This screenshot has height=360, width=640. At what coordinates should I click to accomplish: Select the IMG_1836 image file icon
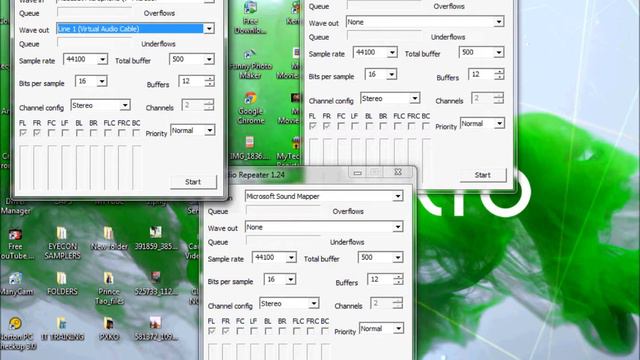coord(249,148)
